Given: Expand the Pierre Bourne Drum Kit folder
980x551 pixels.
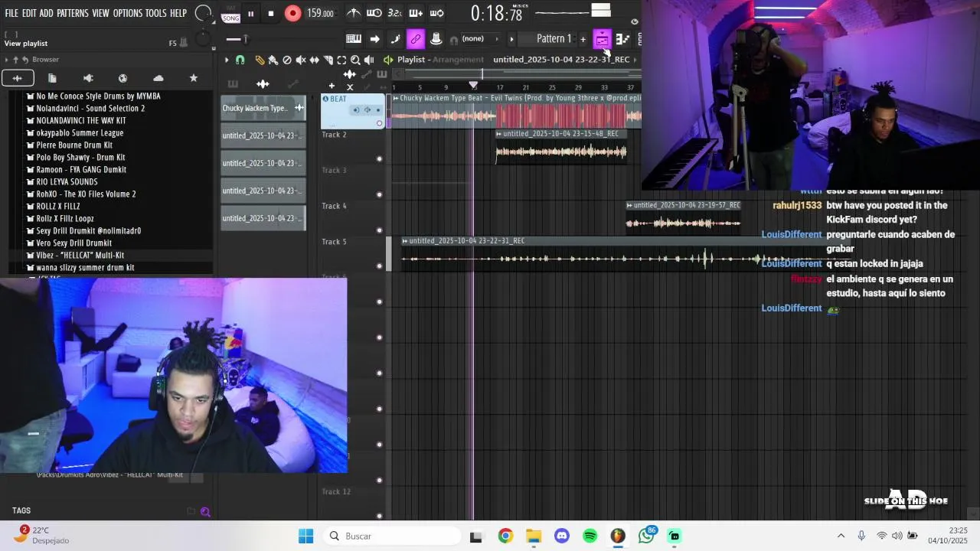Looking at the screenshot, I should pyautogui.click(x=74, y=145).
